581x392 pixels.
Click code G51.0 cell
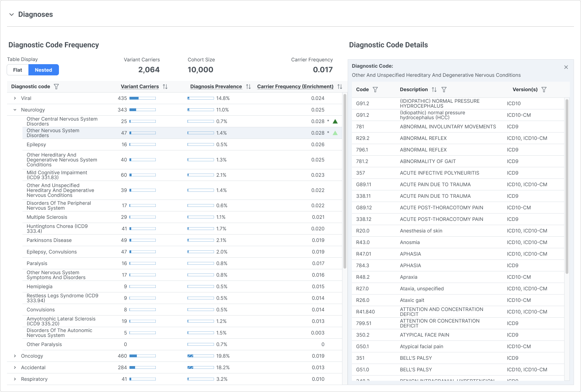pos(362,370)
